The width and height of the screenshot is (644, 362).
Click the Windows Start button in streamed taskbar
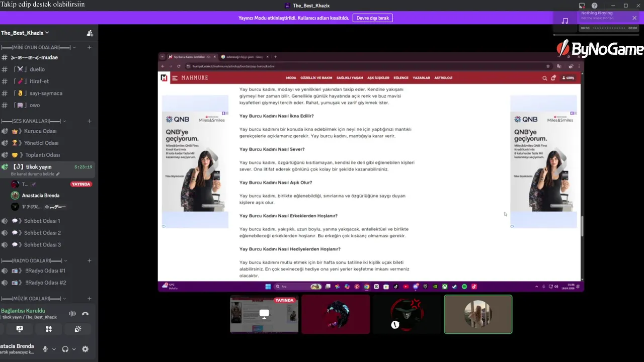tap(268, 287)
